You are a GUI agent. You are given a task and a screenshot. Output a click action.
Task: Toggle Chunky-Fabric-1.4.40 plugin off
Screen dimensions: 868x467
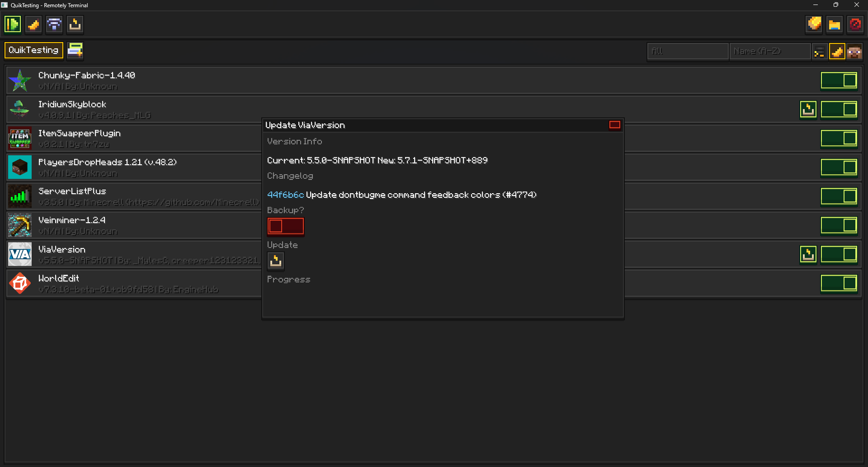[839, 81]
